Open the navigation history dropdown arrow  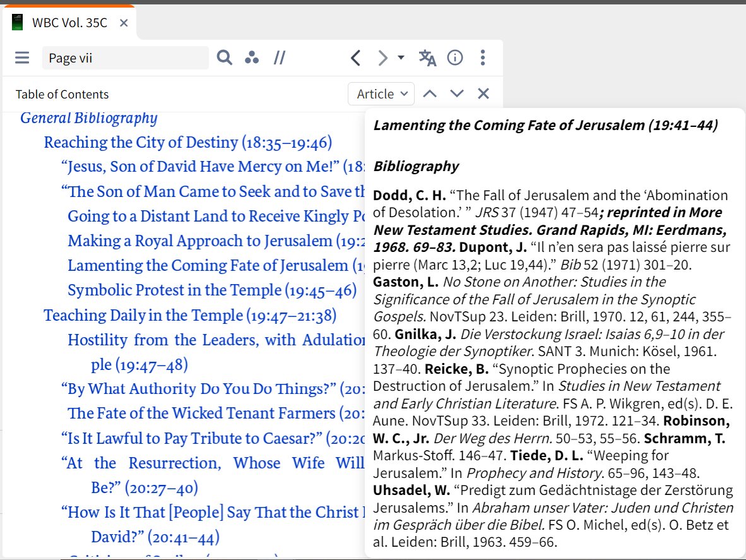coord(401,57)
